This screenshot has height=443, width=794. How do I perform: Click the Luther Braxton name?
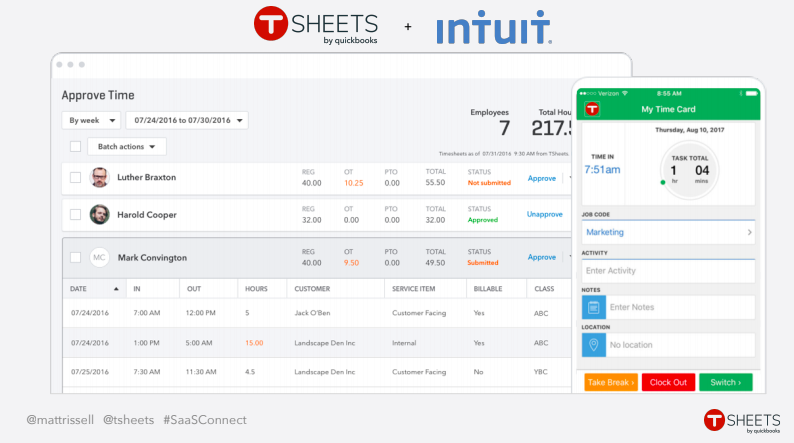point(147,177)
